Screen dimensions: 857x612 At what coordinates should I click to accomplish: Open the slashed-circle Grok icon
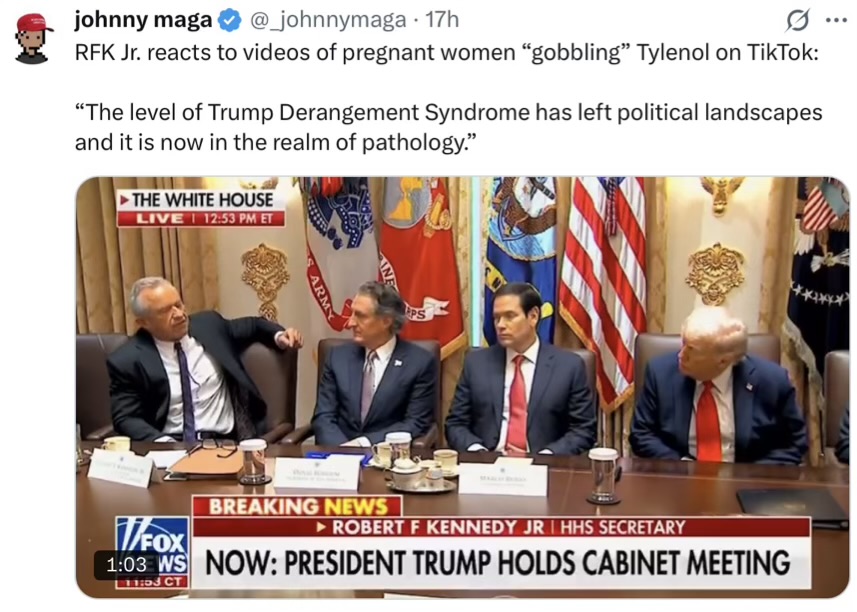click(797, 21)
